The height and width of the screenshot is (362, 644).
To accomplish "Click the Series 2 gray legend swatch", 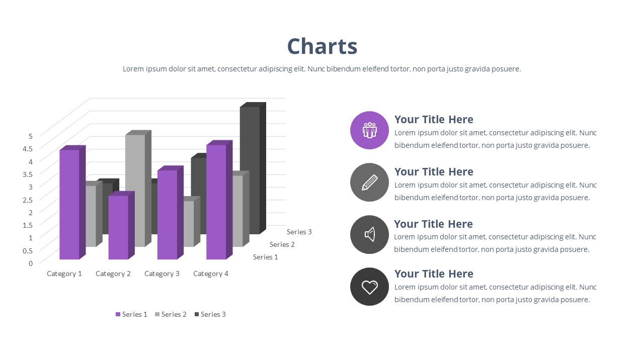I will point(157,314).
